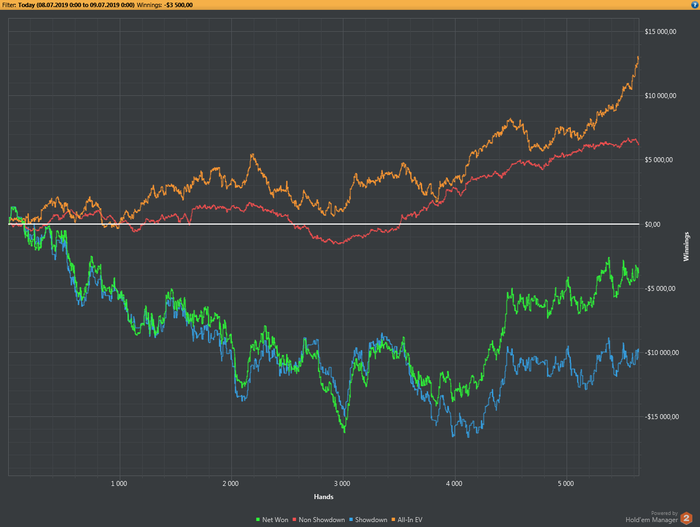This screenshot has width=700, height=527.
Task: Click the $15 000,00 y-axis label
Action: point(660,31)
